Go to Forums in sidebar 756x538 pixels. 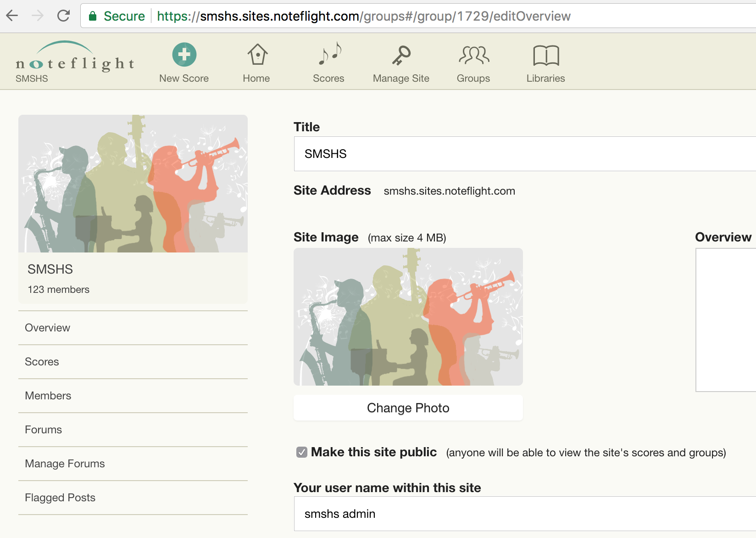click(44, 430)
